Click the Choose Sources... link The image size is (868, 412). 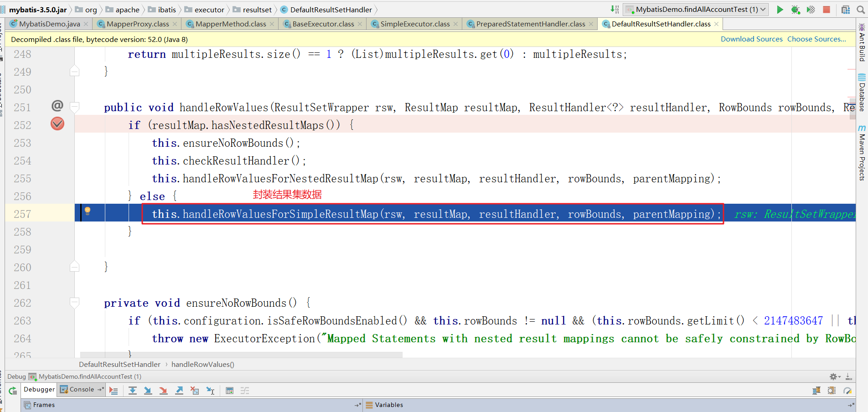816,39
